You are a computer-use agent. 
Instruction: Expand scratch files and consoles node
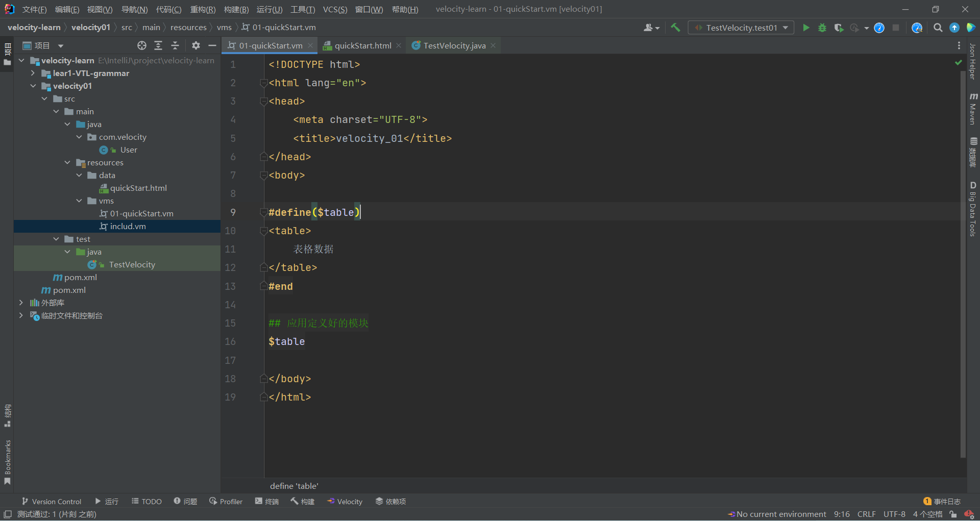21,315
